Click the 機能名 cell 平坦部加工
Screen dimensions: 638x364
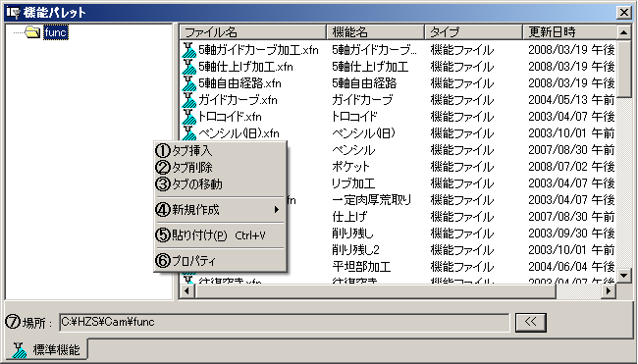361,267
